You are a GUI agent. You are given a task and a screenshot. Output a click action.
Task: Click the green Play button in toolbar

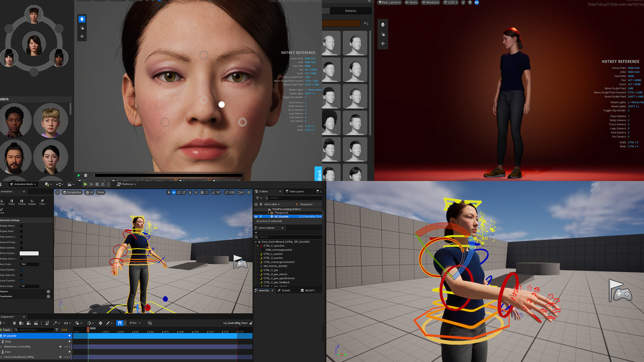point(85,184)
